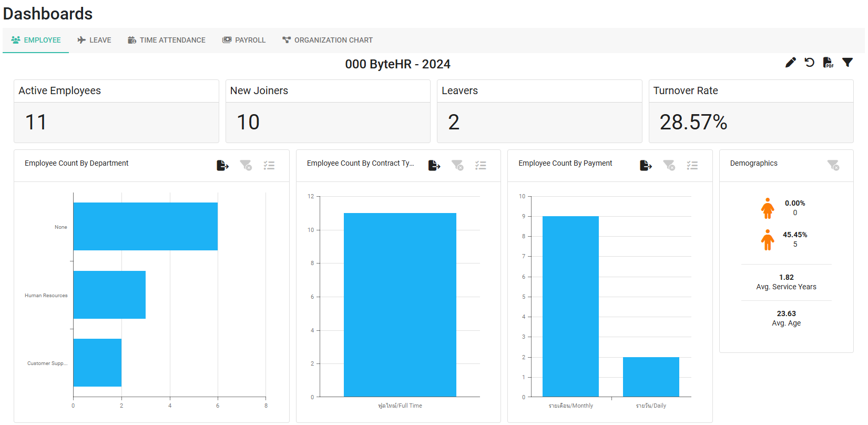Click the Dashboards page heading

(x=48, y=14)
